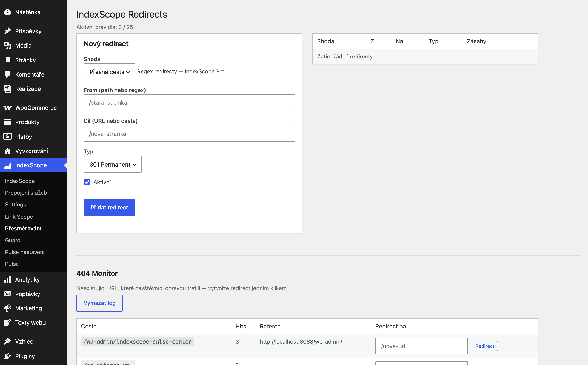This screenshot has height=365, width=588.
Task: Click the Vymazat log button
Action: point(100,303)
